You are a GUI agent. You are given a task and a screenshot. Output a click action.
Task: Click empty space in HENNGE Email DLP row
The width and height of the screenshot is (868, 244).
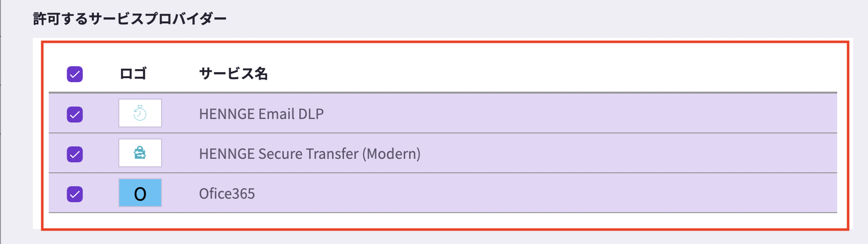tap(572, 114)
